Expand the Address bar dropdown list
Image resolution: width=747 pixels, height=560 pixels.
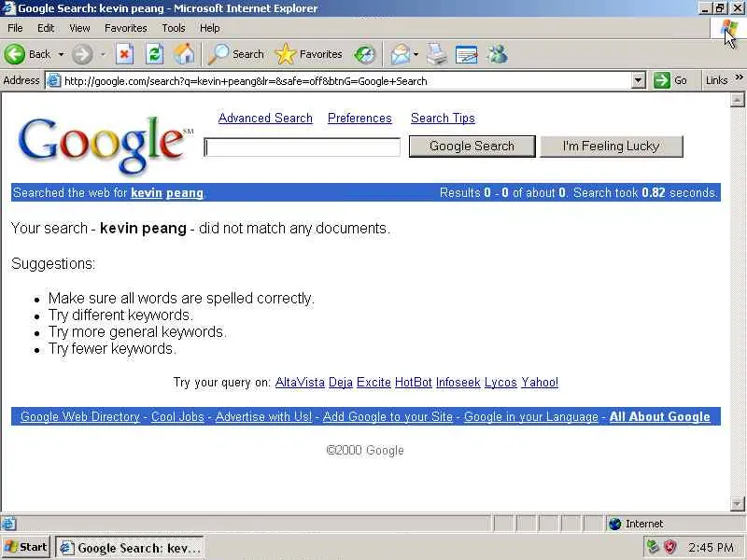[639, 81]
